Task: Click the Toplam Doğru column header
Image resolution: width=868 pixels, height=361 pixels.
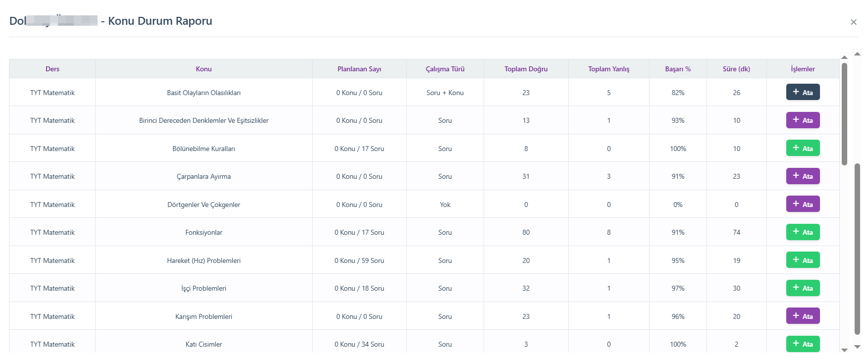Action: [526, 69]
